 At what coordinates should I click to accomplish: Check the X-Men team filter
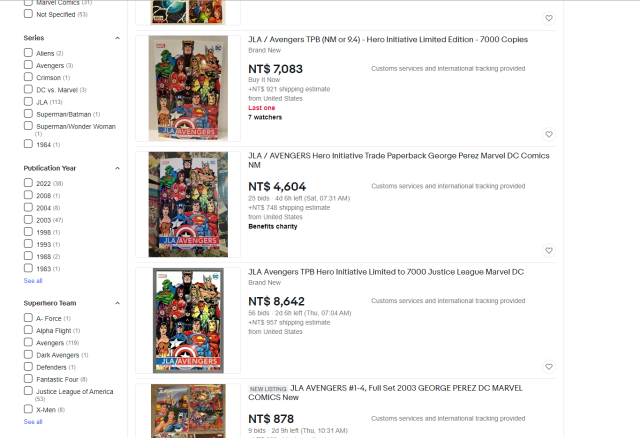[x=28, y=409]
